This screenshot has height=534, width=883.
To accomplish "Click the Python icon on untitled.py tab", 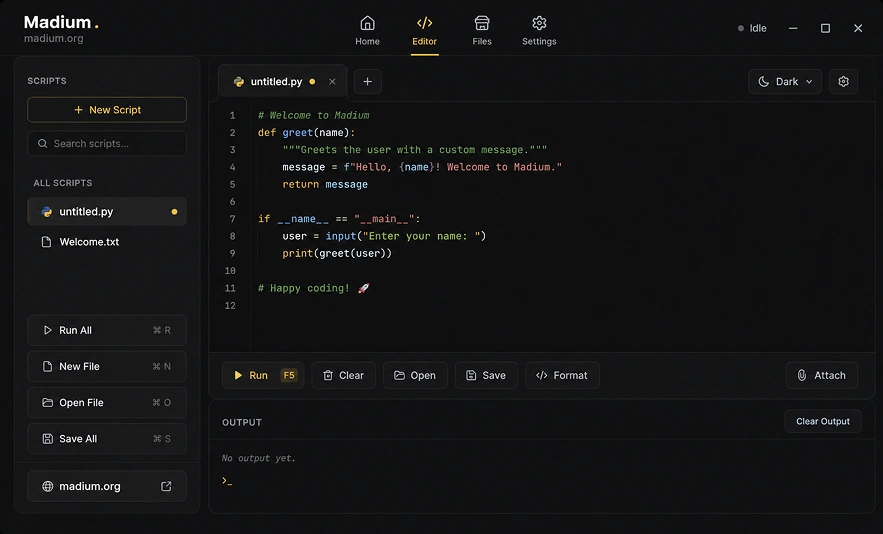I will tap(239, 82).
